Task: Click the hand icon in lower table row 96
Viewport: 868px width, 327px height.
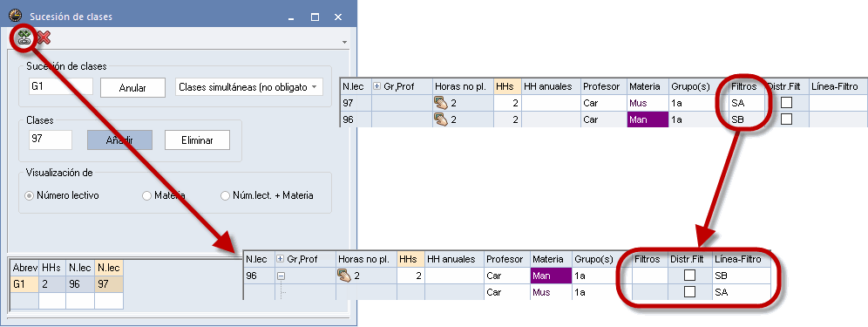Action: point(344,276)
